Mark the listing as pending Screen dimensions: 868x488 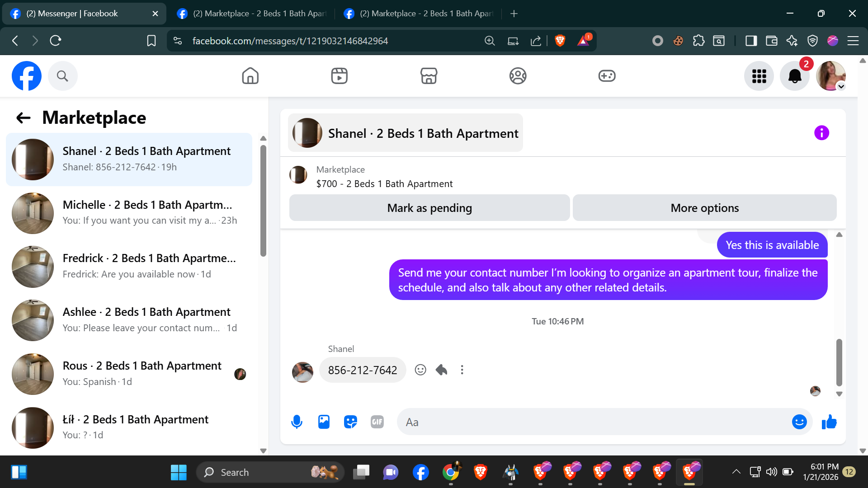pyautogui.click(x=429, y=208)
